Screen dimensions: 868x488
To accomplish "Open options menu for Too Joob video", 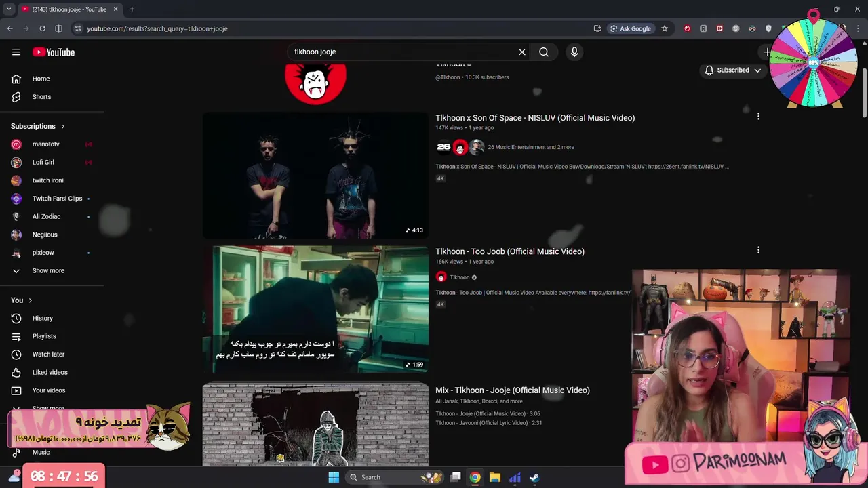I will coord(758,250).
